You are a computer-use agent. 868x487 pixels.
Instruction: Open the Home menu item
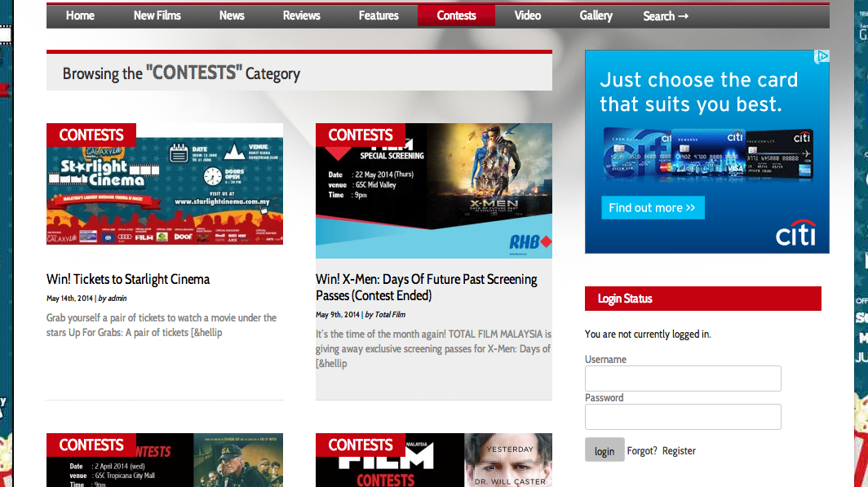click(80, 15)
